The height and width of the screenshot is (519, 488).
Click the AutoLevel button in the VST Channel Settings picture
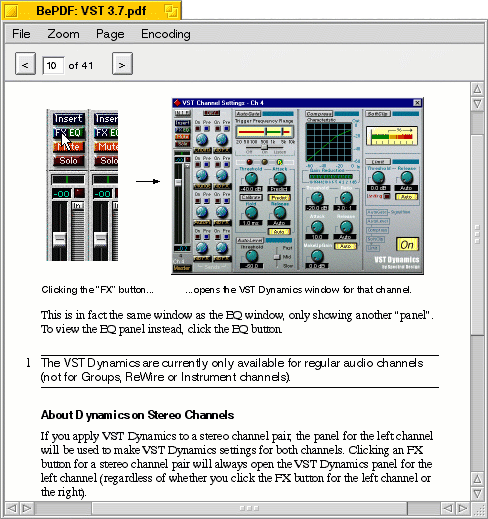(250, 240)
